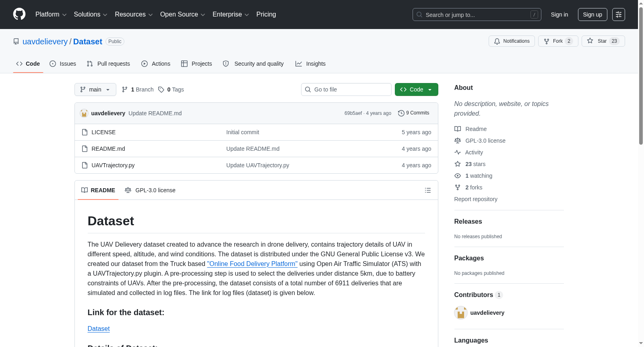Open the Releases section heading link
The image size is (644, 347).
point(468,222)
